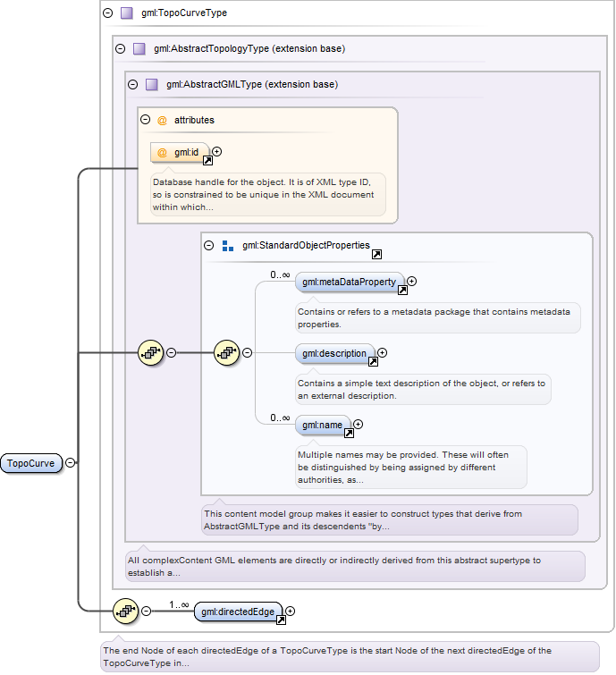Expand gml:name with plus button

coord(359,424)
